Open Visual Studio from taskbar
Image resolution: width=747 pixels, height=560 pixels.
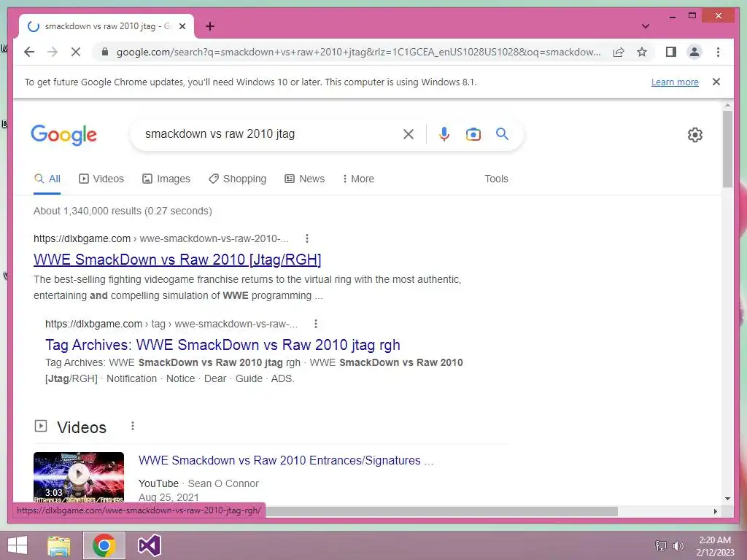149,545
